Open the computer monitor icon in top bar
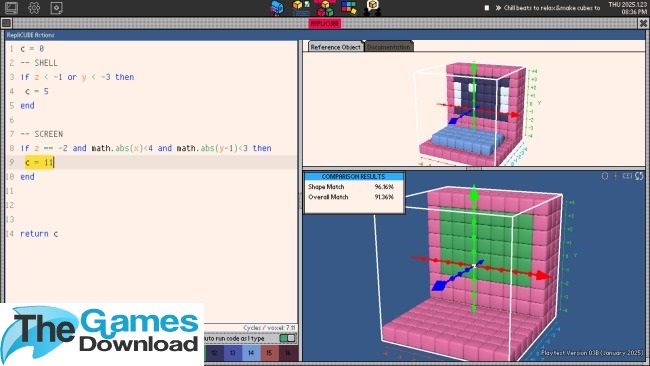 (x=11, y=7)
